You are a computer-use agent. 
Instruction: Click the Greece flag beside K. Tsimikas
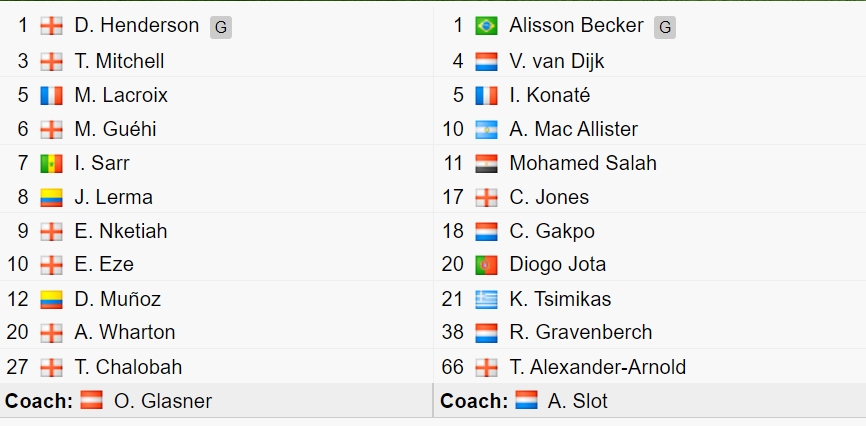(486, 299)
